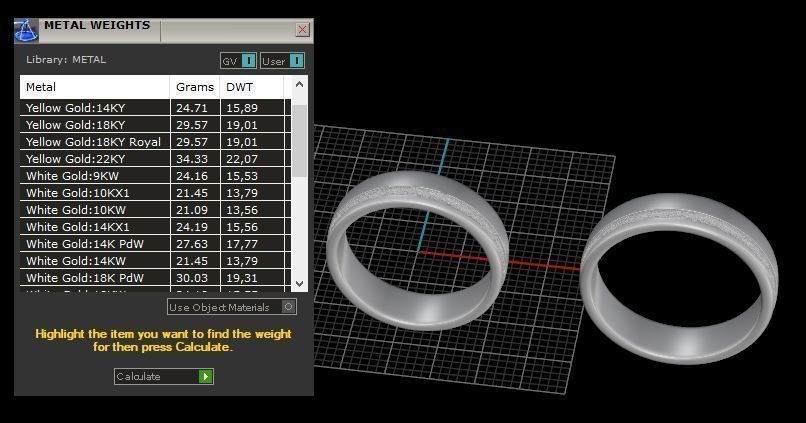The image size is (806, 423).
Task: Close the Metal Weights panel
Action: [302, 30]
